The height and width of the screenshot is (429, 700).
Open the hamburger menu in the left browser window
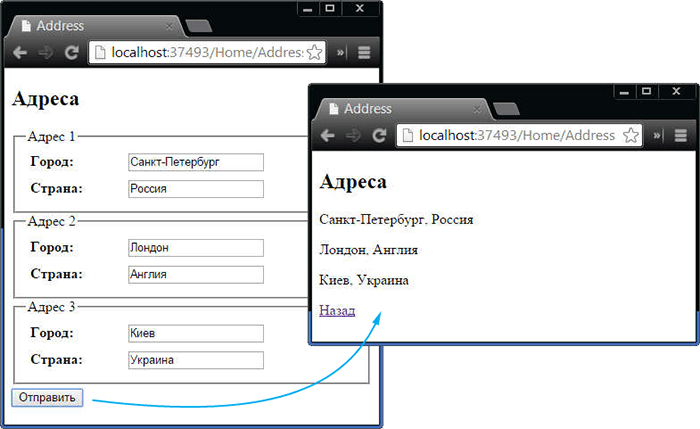[364, 53]
